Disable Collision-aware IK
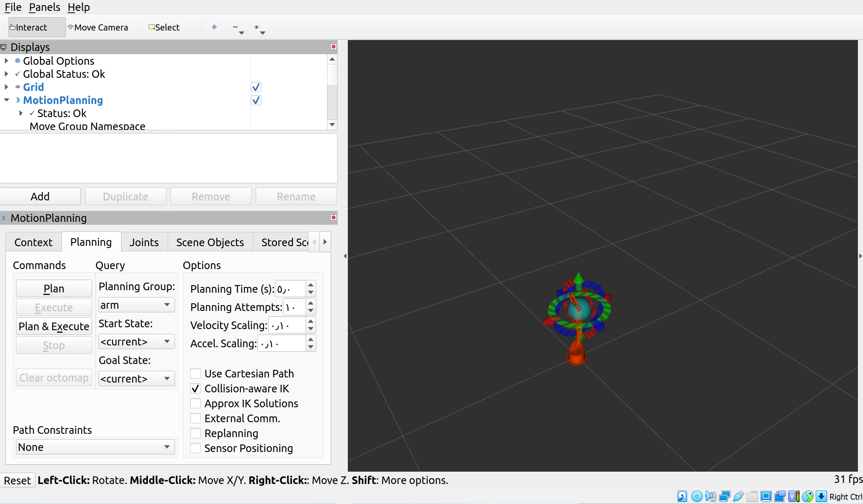863x504 pixels. coord(195,388)
